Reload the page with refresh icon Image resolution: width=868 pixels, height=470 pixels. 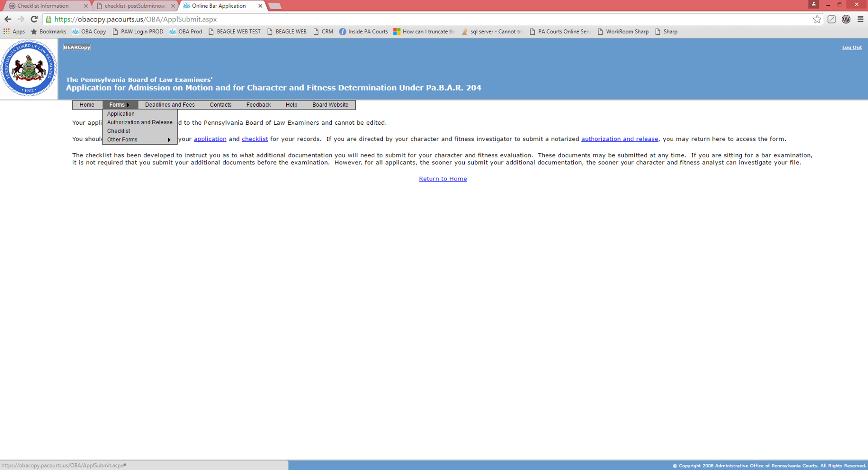34,19
